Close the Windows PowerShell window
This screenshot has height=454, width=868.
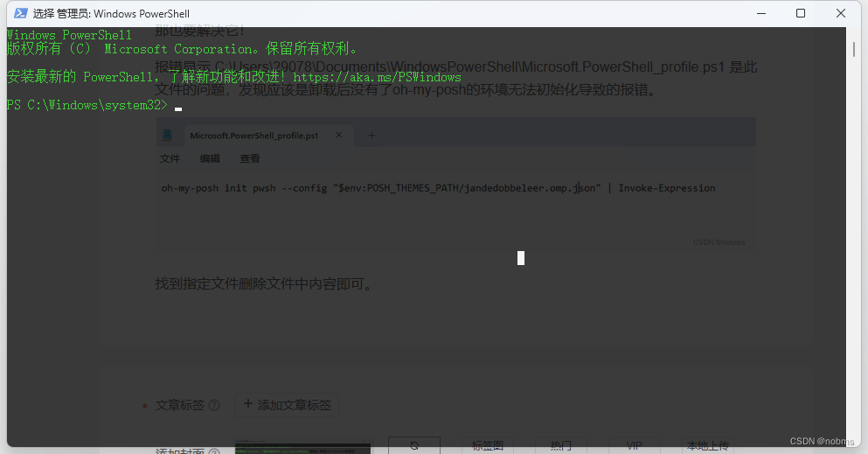coord(840,13)
